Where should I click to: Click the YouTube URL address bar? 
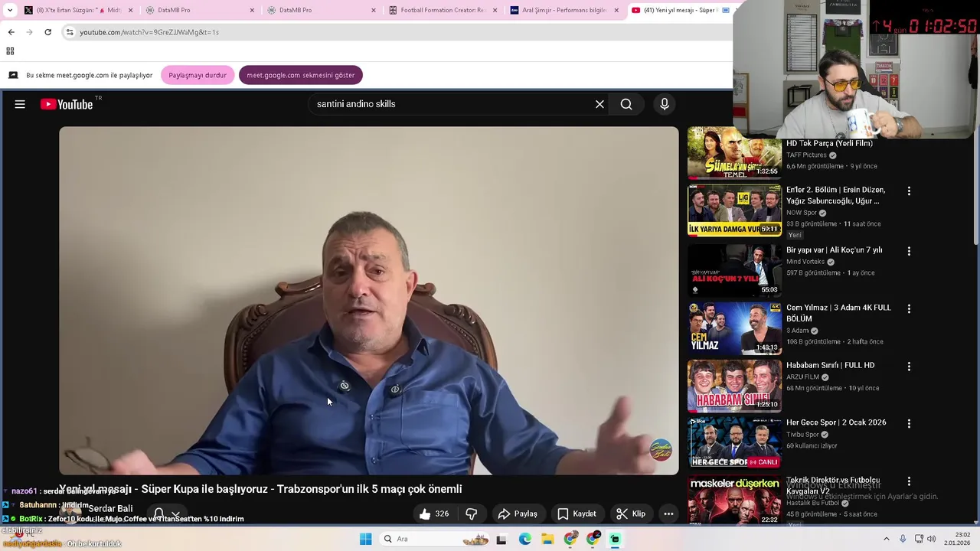398,32
